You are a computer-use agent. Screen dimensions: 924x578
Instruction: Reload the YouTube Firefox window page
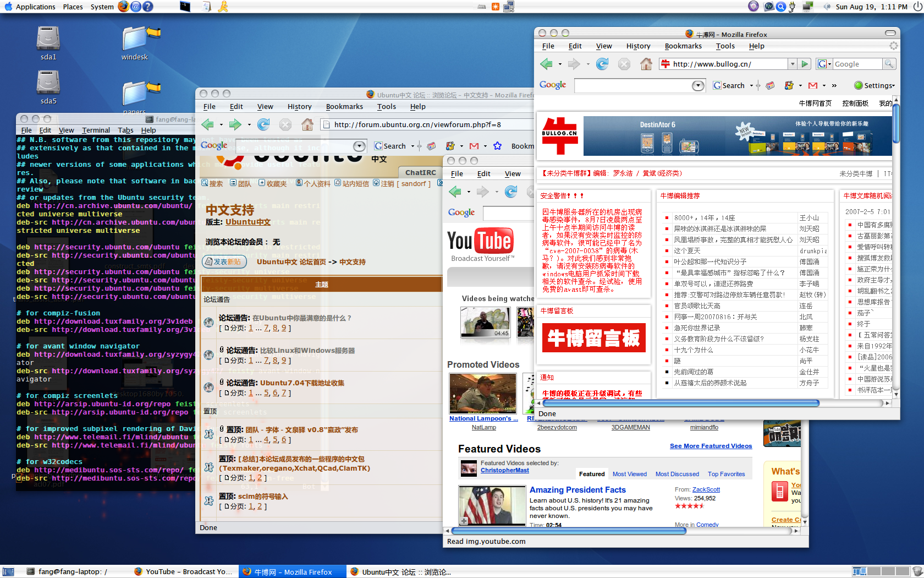point(511,192)
